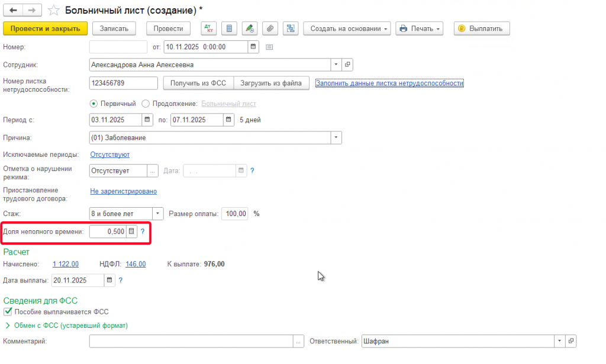The width and height of the screenshot is (606, 364).
Task: Open help question mark beside Дата выплаты
Action: [121, 280]
